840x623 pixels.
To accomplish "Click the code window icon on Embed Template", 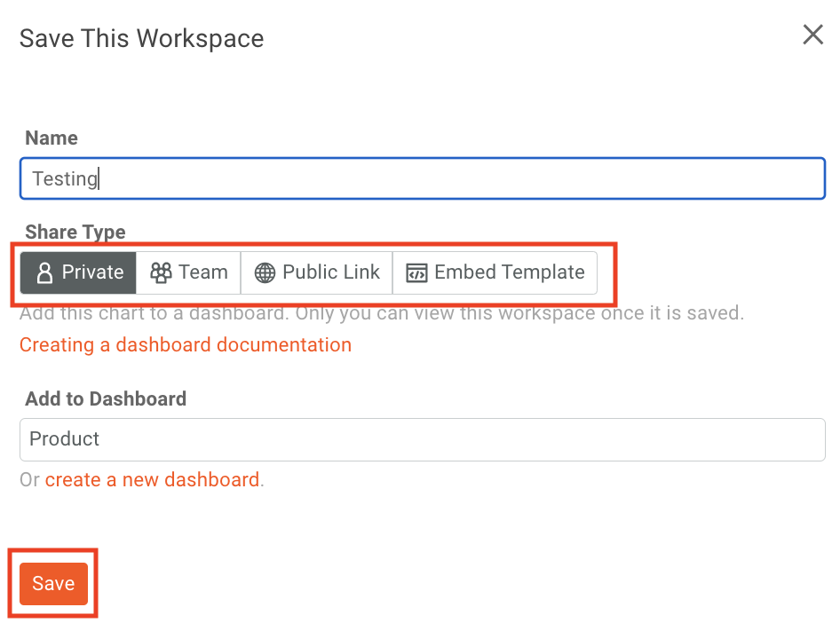I will pos(416,273).
